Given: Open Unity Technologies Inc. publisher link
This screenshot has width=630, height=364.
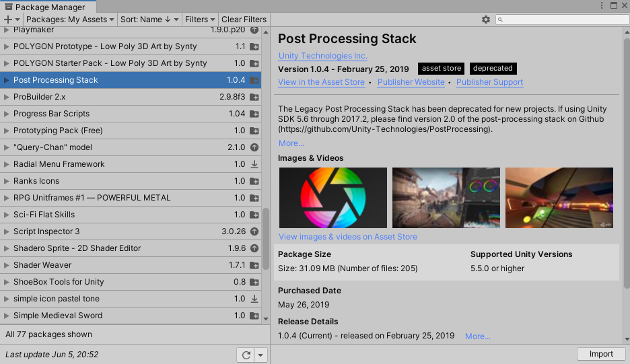Looking at the screenshot, I should (322, 56).
